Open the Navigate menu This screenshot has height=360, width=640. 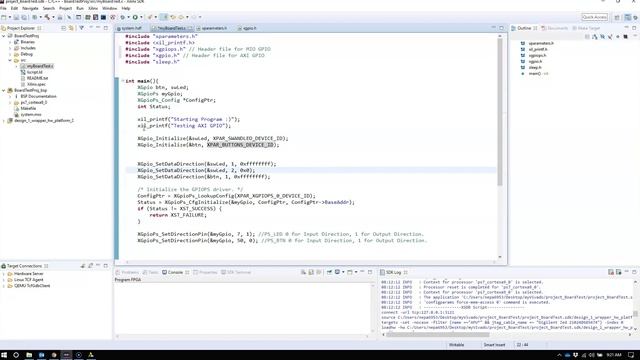tap(30, 8)
